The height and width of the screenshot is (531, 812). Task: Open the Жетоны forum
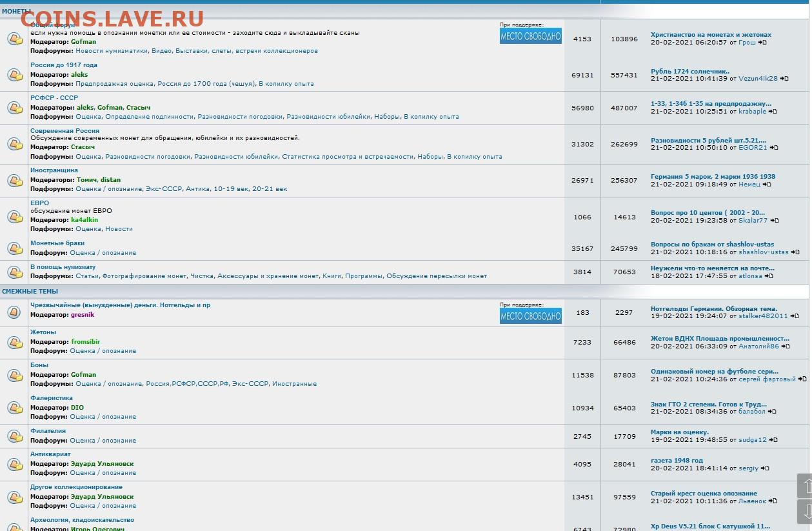(43, 332)
